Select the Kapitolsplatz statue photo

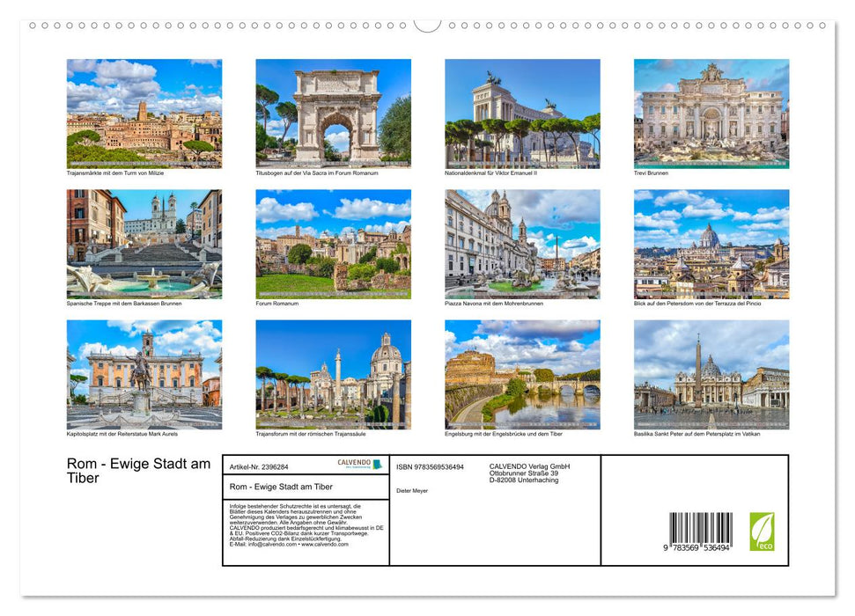[x=144, y=375]
